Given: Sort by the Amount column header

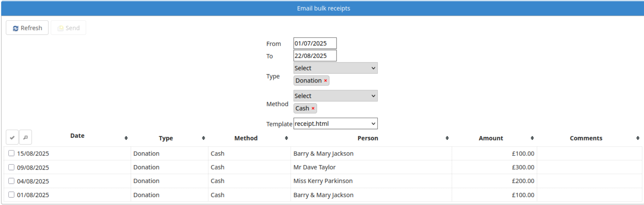Looking at the screenshot, I should point(491,138).
